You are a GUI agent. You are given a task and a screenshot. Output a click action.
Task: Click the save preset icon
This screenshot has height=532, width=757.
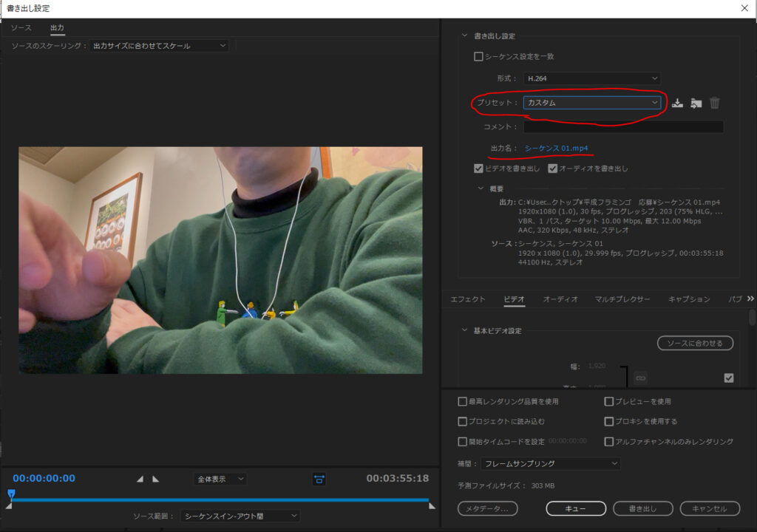tap(677, 103)
